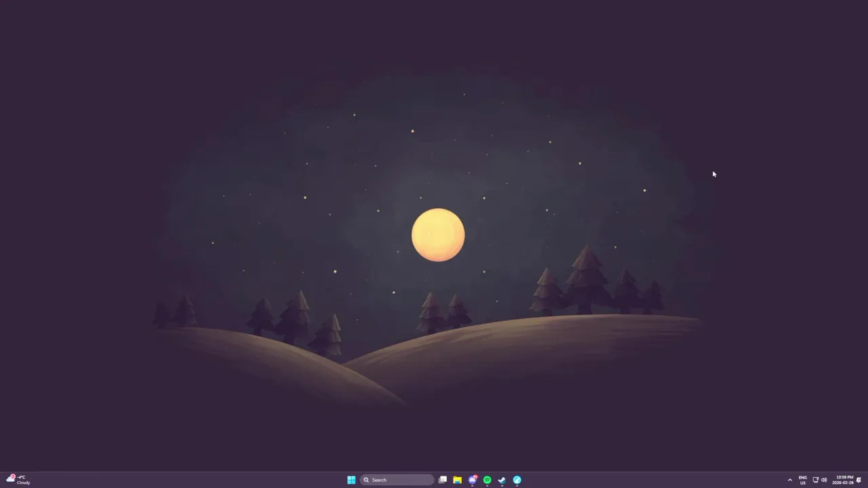The image size is (868, 488).
Task: Open the ENG US language switcher
Action: click(x=803, y=480)
